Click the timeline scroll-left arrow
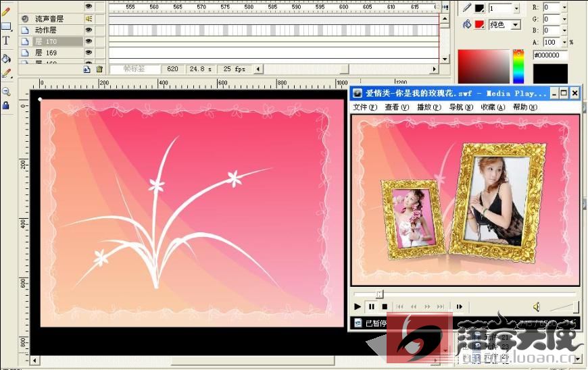588x370 pixels. tap(258, 69)
